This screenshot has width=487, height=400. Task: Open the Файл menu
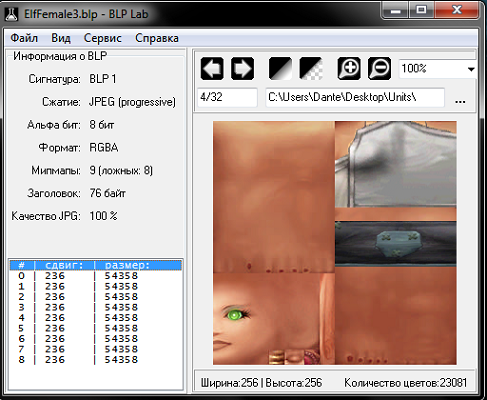[24, 38]
